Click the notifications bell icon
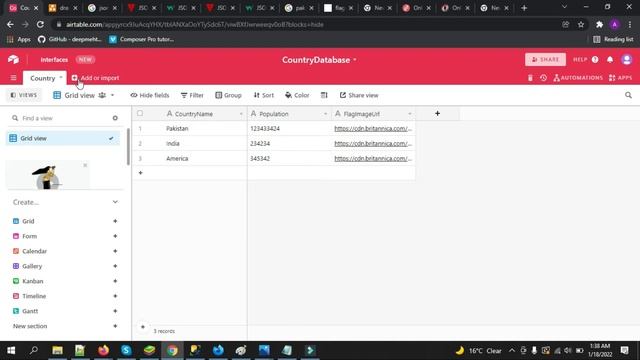The width and height of the screenshot is (640, 360). (610, 60)
